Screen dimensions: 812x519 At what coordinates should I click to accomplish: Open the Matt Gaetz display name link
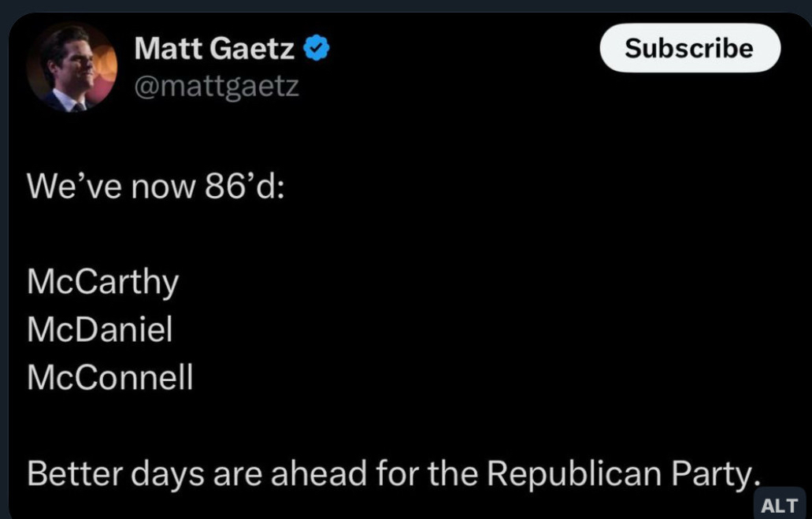(x=214, y=49)
